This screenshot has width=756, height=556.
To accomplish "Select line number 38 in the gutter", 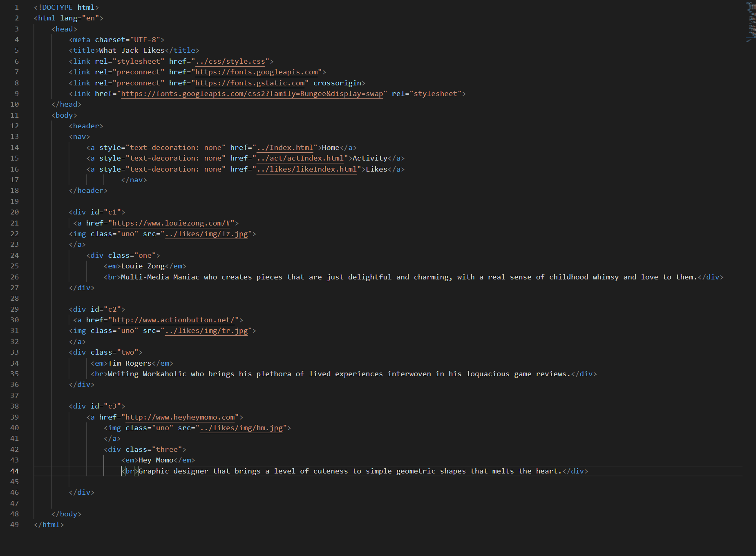I will [x=15, y=406].
